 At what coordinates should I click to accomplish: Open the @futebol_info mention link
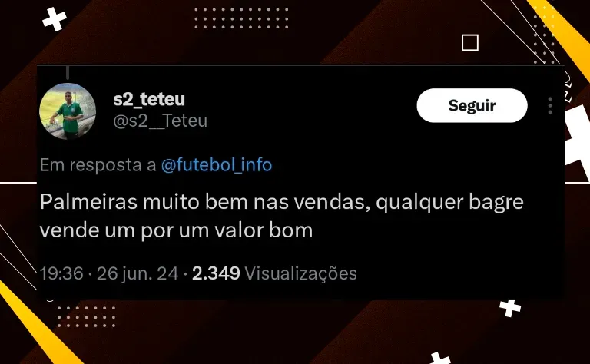point(217,165)
